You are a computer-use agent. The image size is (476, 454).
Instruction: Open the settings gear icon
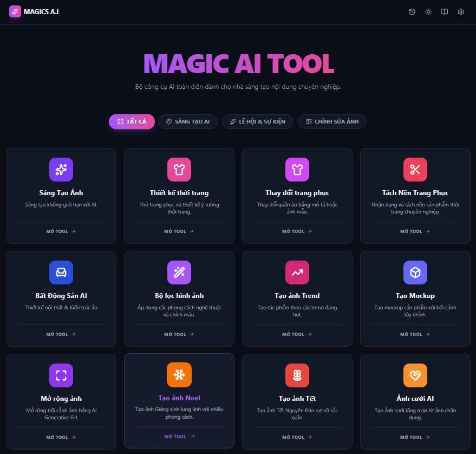click(x=460, y=11)
